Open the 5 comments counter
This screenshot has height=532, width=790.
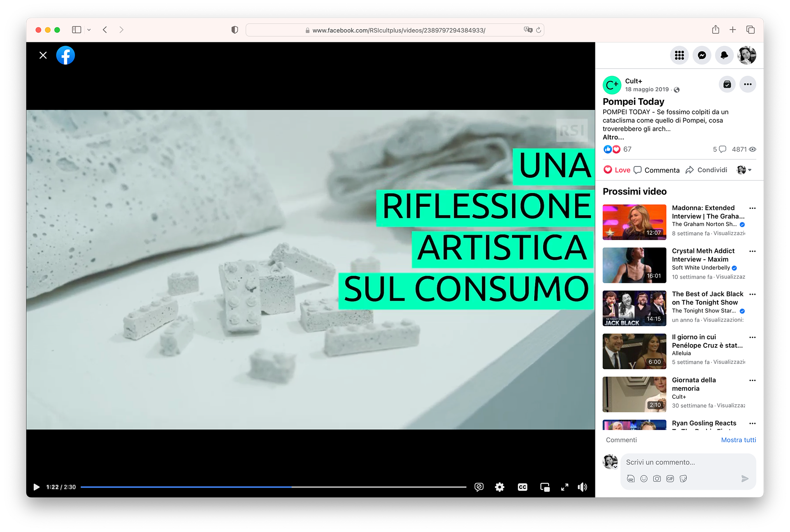[x=719, y=149]
